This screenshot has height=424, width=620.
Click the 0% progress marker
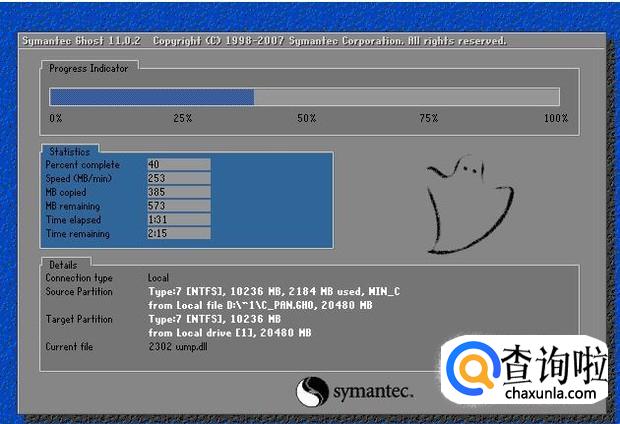(x=56, y=118)
